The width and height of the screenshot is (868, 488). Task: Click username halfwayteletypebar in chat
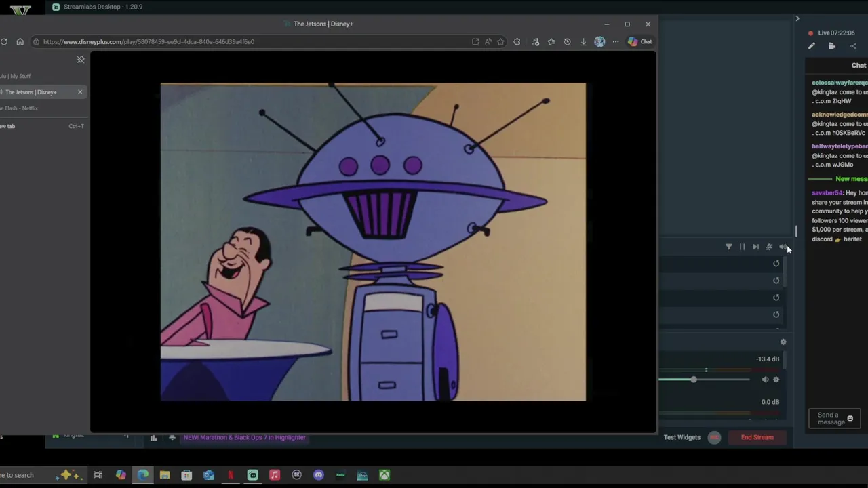(840, 146)
